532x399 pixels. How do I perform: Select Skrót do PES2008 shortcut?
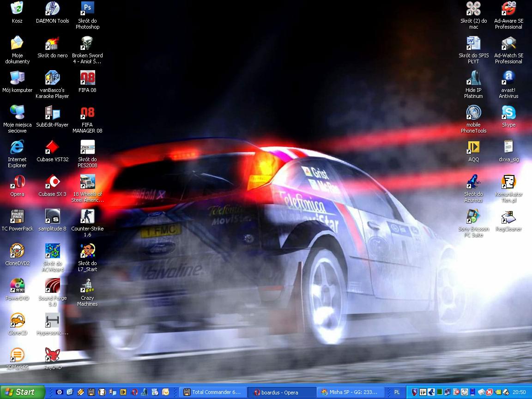pyautogui.click(x=87, y=154)
